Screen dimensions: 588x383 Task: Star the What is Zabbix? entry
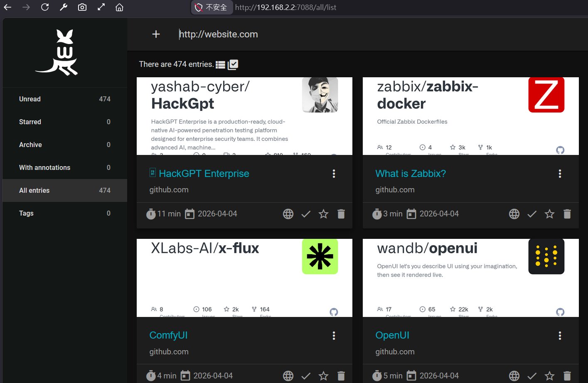pyautogui.click(x=549, y=214)
